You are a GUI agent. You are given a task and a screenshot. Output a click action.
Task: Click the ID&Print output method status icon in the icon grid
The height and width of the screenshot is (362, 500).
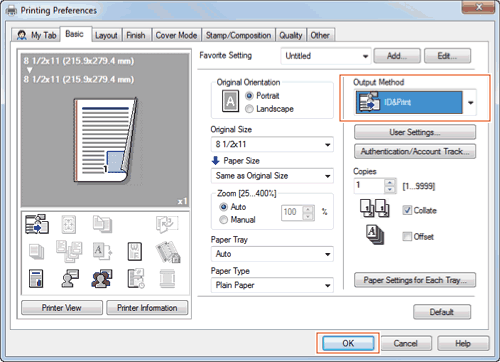point(37,224)
